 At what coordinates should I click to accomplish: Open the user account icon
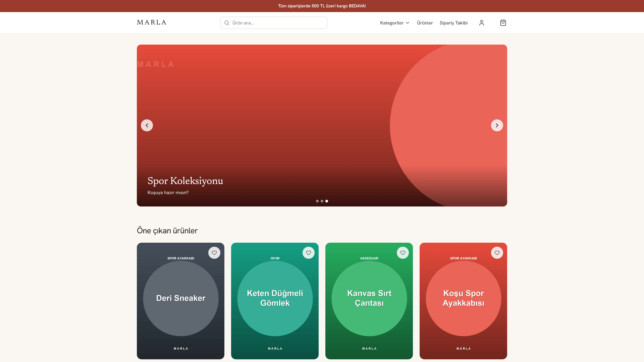click(481, 23)
